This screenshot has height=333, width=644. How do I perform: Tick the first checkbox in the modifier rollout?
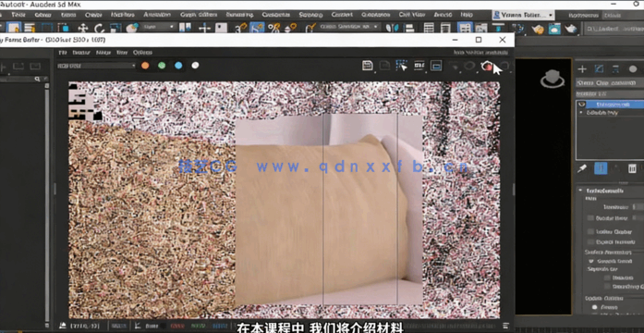pyautogui.click(x=590, y=218)
